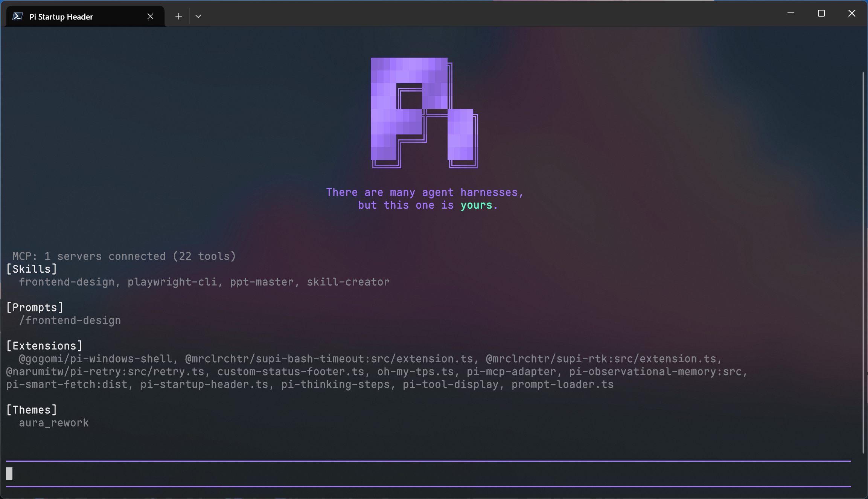Click the "/frontend-design" prompt entry
Image resolution: width=868 pixels, height=499 pixels.
70,320
